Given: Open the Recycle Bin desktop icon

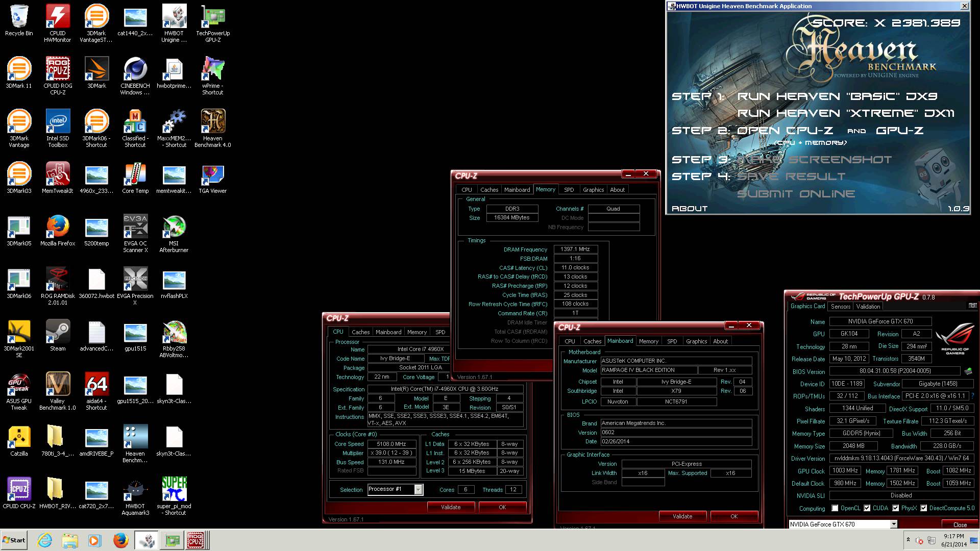Looking at the screenshot, I should (x=19, y=20).
